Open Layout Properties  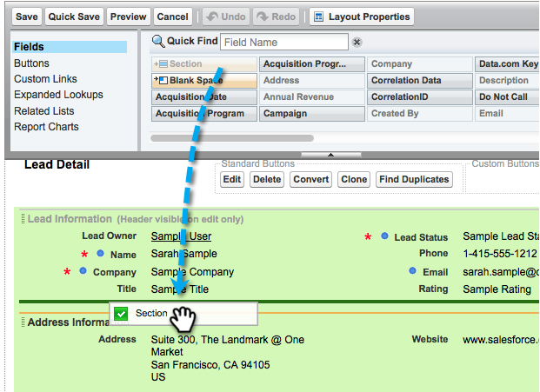pyautogui.click(x=362, y=17)
